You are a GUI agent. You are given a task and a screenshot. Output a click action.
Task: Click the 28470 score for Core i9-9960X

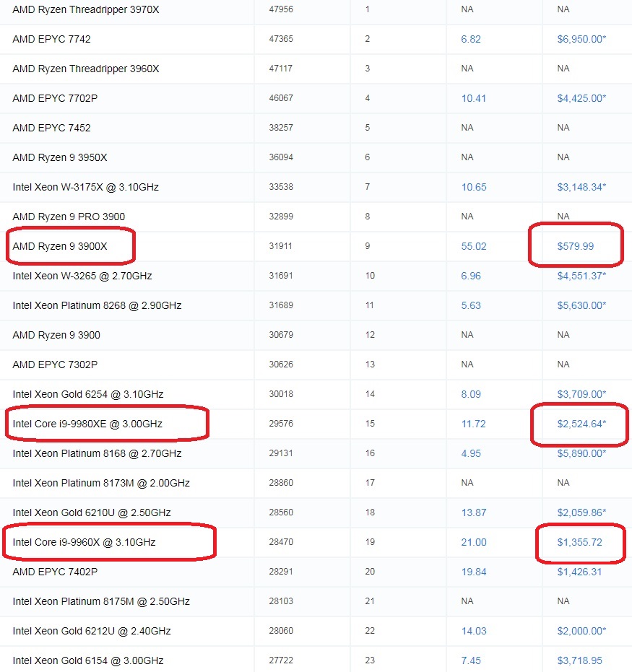click(281, 541)
